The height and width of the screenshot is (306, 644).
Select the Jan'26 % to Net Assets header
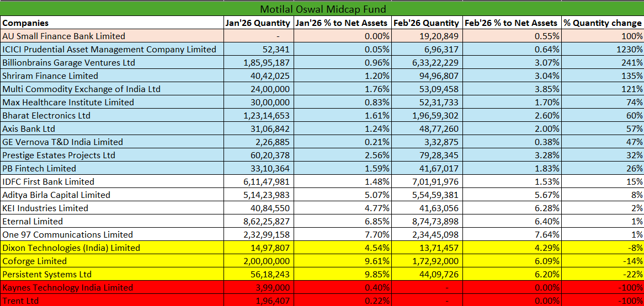(343, 23)
